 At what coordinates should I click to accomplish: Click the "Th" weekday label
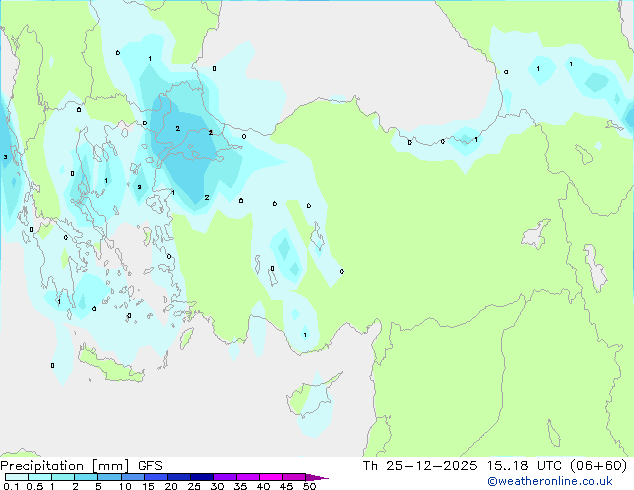[370, 466]
